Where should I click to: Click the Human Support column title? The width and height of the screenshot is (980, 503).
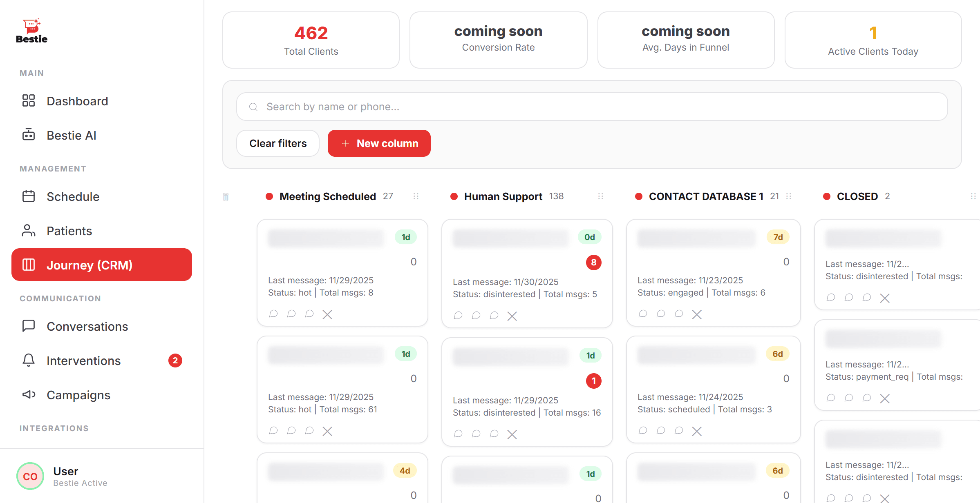[503, 196]
